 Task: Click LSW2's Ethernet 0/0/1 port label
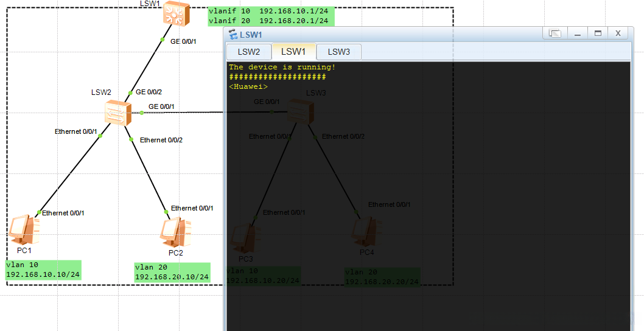pyautogui.click(x=76, y=131)
